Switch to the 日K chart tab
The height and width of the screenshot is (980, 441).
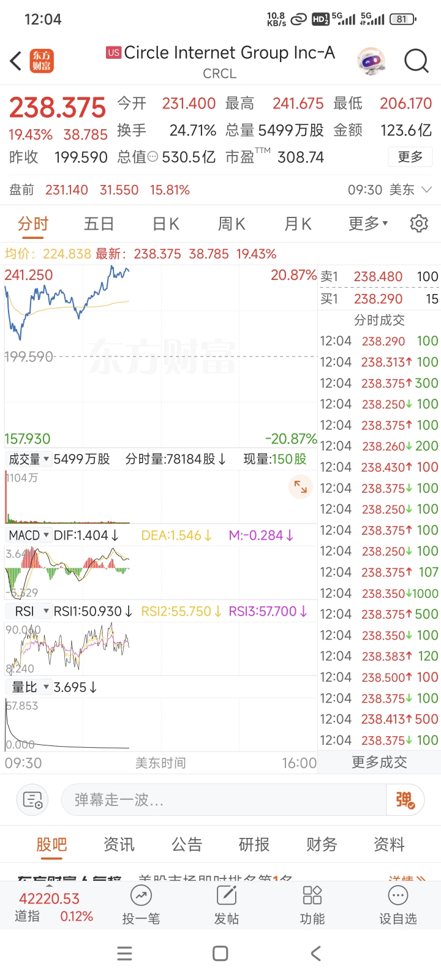(165, 224)
